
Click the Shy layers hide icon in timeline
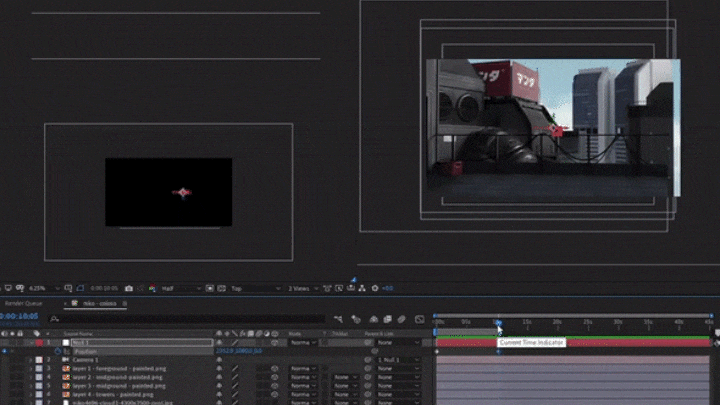click(373, 319)
